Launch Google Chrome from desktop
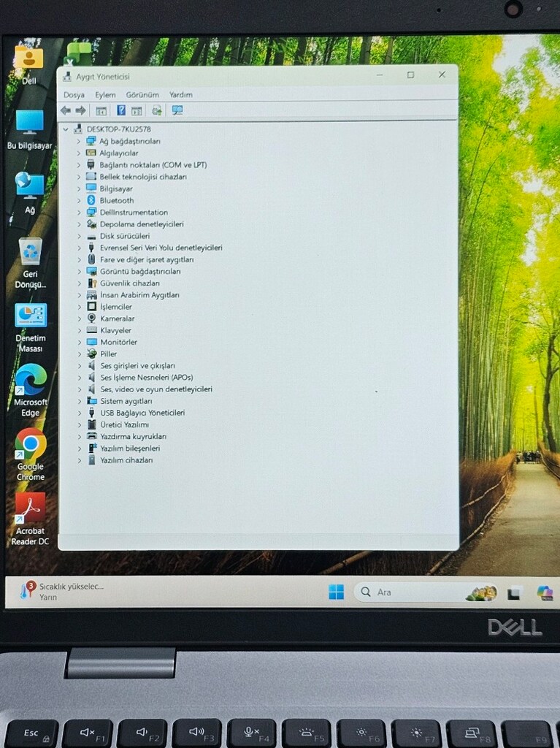Viewport: 560px width, 748px height. (x=31, y=454)
